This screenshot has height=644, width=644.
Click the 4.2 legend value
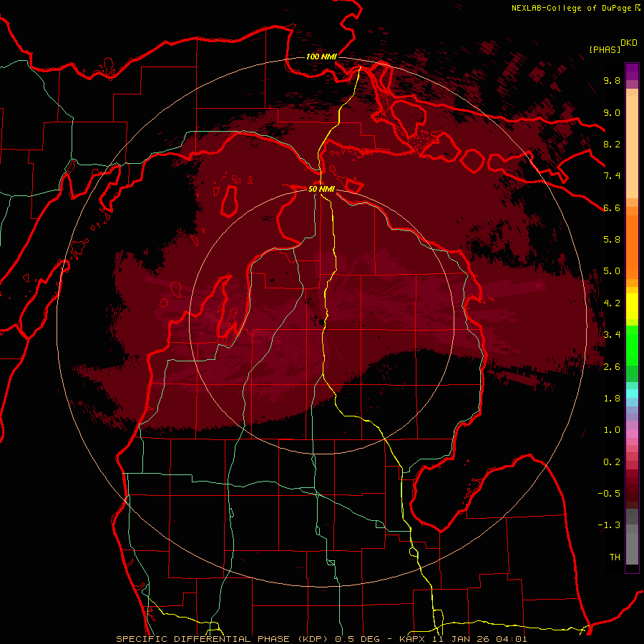coord(612,303)
